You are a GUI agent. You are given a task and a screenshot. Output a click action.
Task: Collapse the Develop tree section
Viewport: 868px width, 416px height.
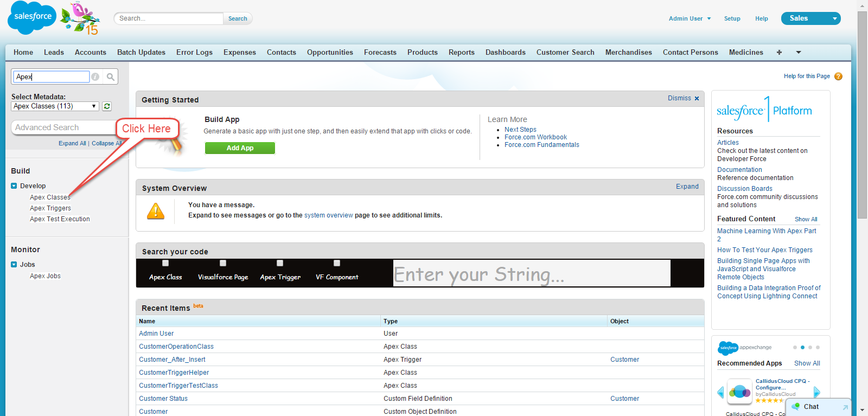14,186
